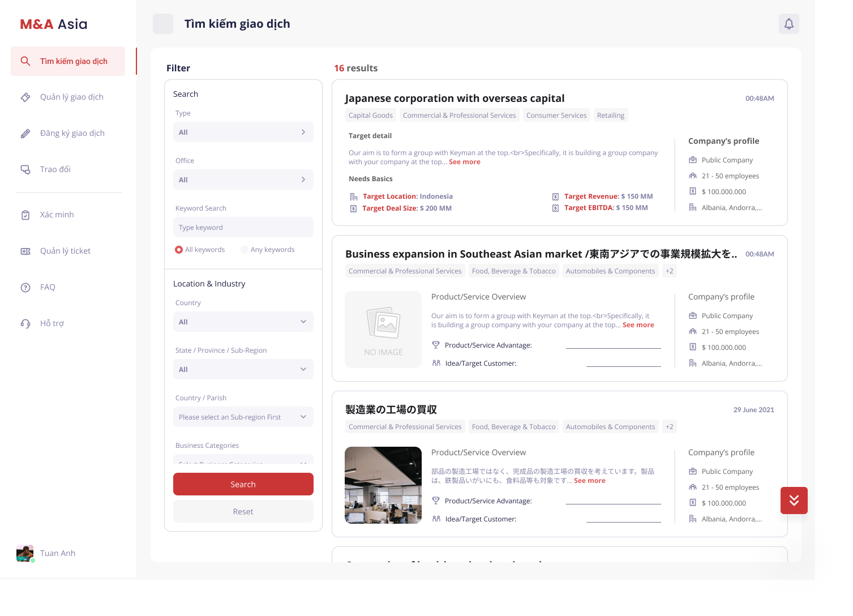Click the red double-chevron scroll down button
This screenshot has width=853, height=616.
tap(794, 500)
